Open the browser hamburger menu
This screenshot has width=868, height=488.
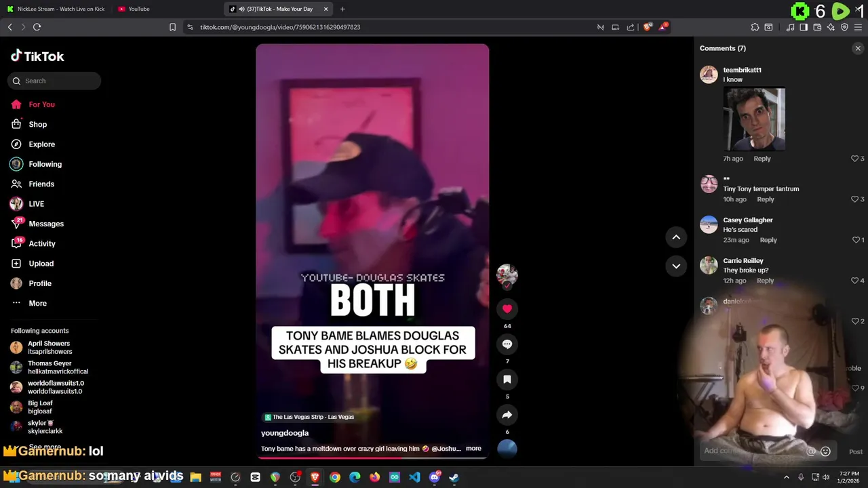pos(858,27)
